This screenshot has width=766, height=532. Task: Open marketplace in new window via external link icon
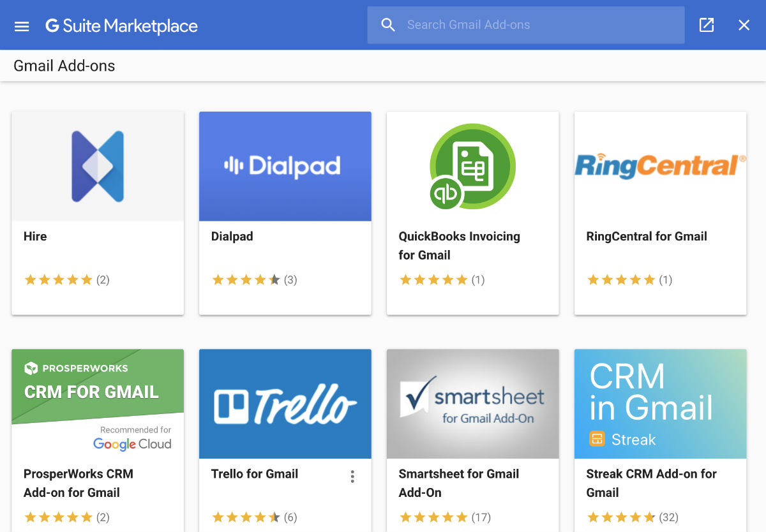[707, 25]
